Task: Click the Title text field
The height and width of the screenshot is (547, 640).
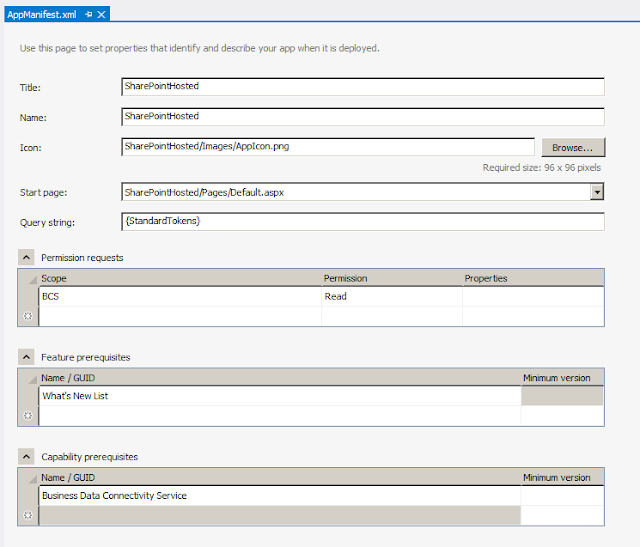Action: [x=362, y=87]
